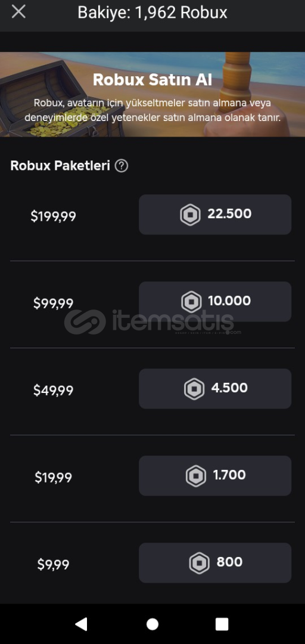Click Robux coin icon on 22.500 package
Viewport: 305px width, 644px height.
click(190, 215)
